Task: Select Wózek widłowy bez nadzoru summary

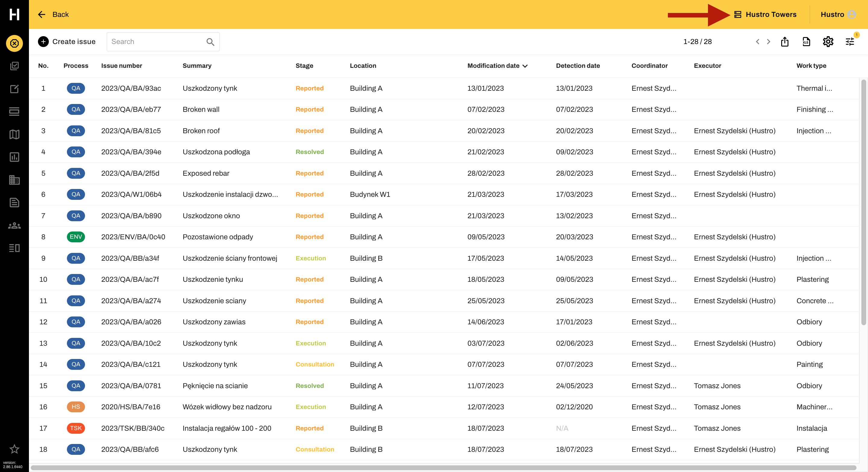Action: click(227, 407)
